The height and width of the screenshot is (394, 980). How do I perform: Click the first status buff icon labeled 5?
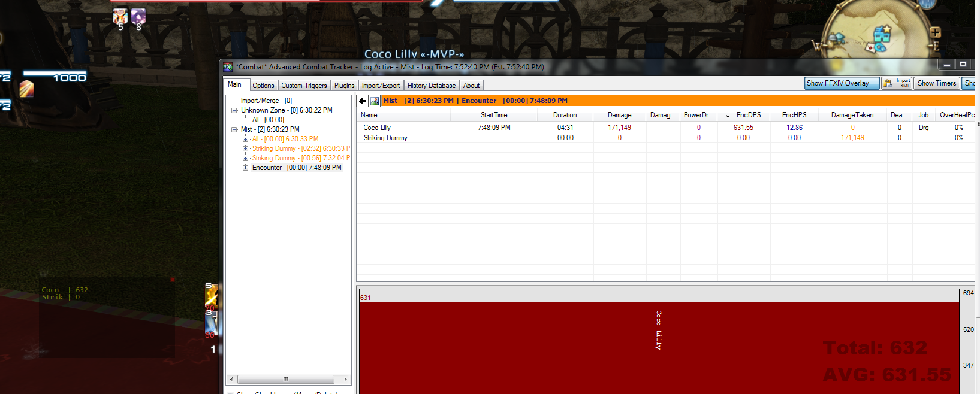[120, 16]
